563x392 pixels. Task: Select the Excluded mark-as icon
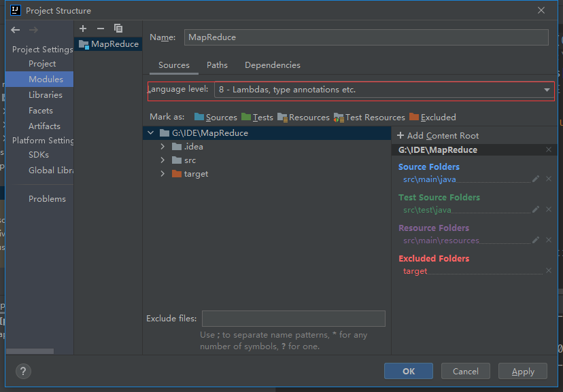[x=413, y=117]
